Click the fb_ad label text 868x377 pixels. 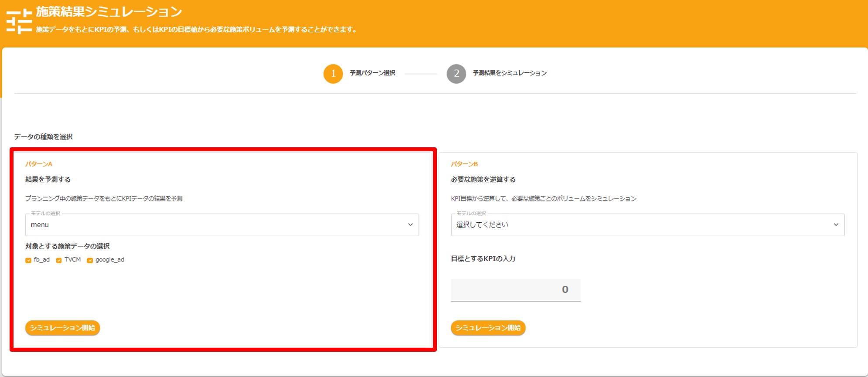[42, 260]
